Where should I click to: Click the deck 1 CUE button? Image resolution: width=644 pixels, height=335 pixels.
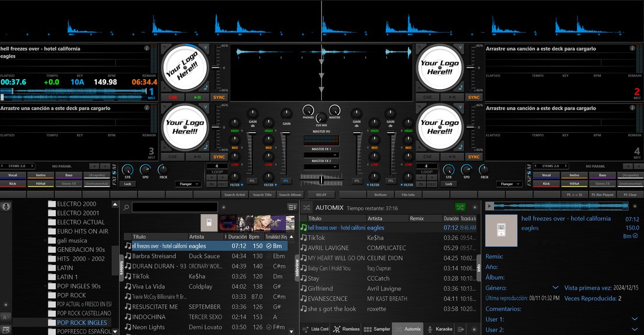173,97
